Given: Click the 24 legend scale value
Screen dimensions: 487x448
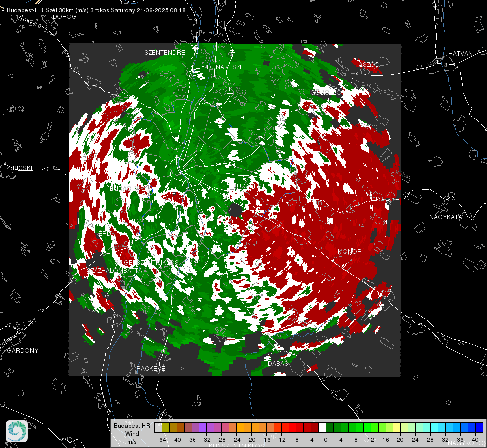Looking at the screenshot, I should pos(415,440).
